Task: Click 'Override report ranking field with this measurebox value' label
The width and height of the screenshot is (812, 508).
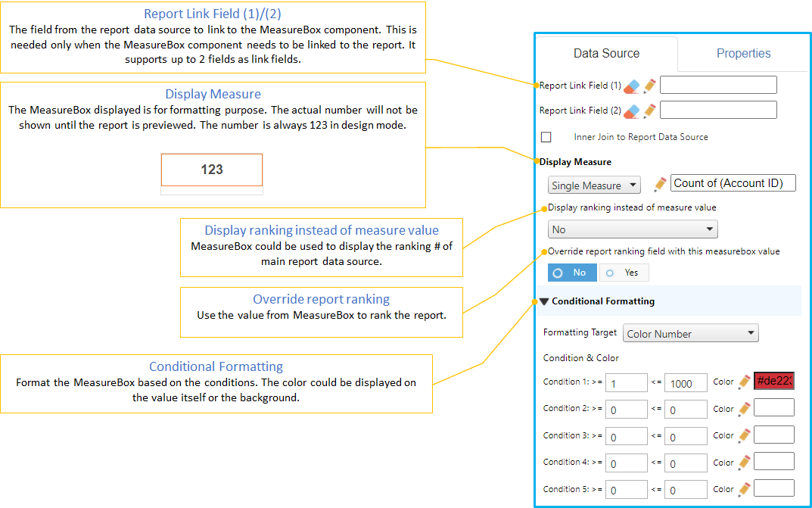Action: [x=664, y=251]
